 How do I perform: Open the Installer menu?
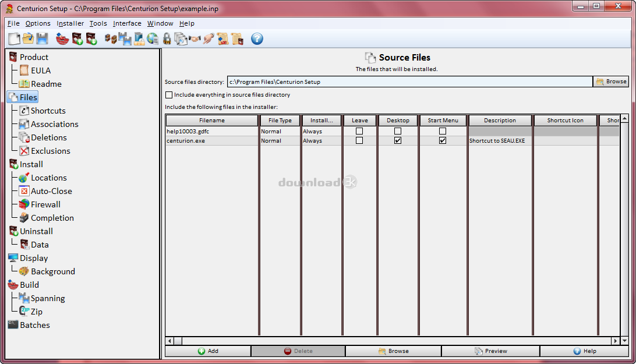tap(70, 23)
